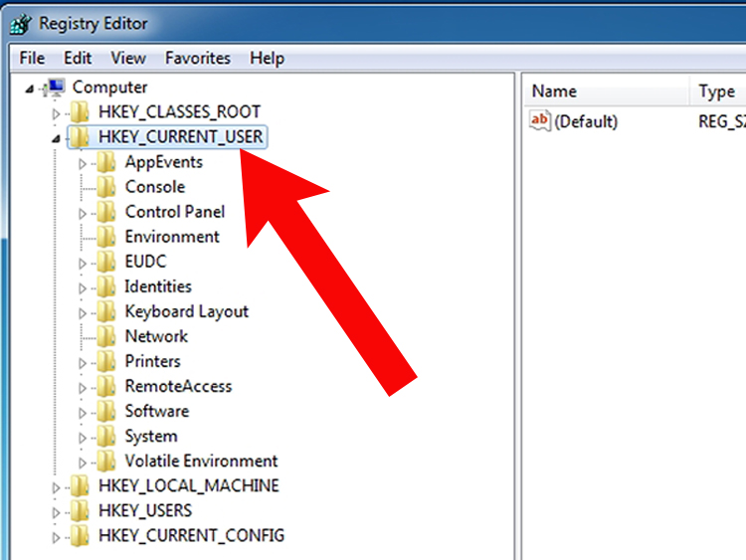The width and height of the screenshot is (746, 560).
Task: Open the View menu
Action: [128, 58]
